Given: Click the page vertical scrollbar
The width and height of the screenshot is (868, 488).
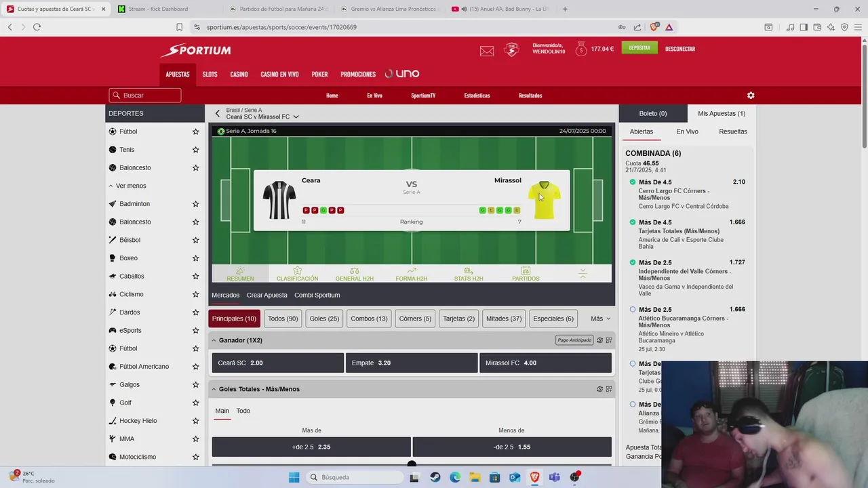Looking at the screenshot, I should 864,95.
